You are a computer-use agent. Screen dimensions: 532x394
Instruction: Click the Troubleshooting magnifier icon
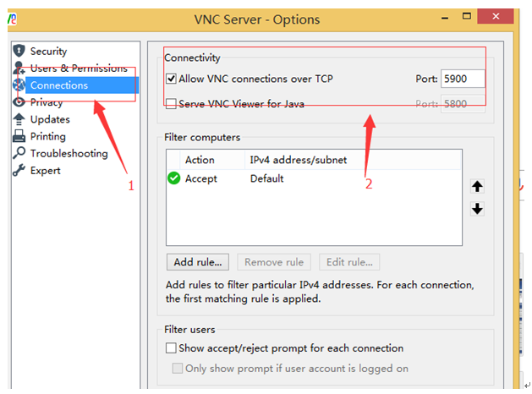pos(19,153)
